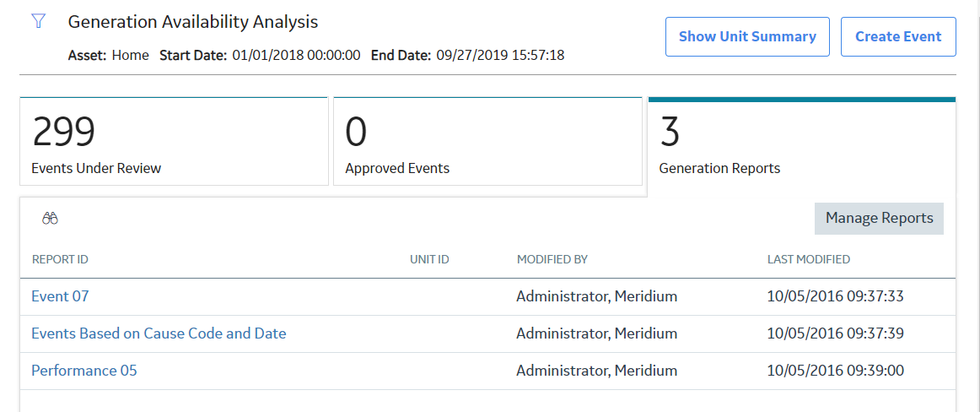Click the Generation Availability Analysis page title
980x412 pixels.
tap(193, 22)
